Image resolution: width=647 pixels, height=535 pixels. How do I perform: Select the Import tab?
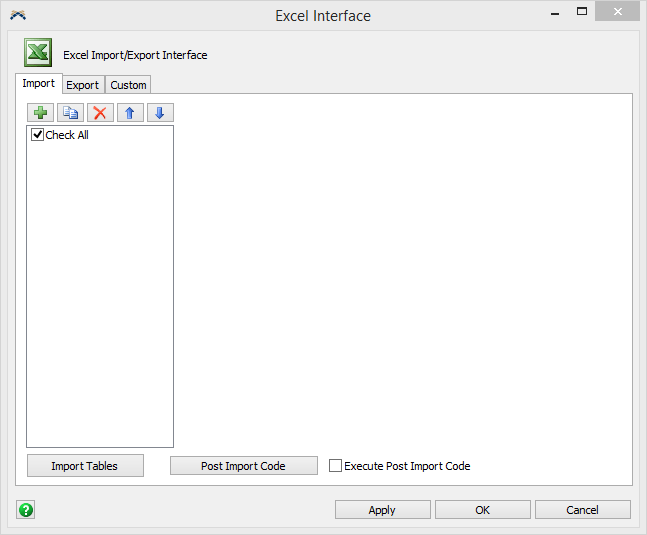(39, 84)
